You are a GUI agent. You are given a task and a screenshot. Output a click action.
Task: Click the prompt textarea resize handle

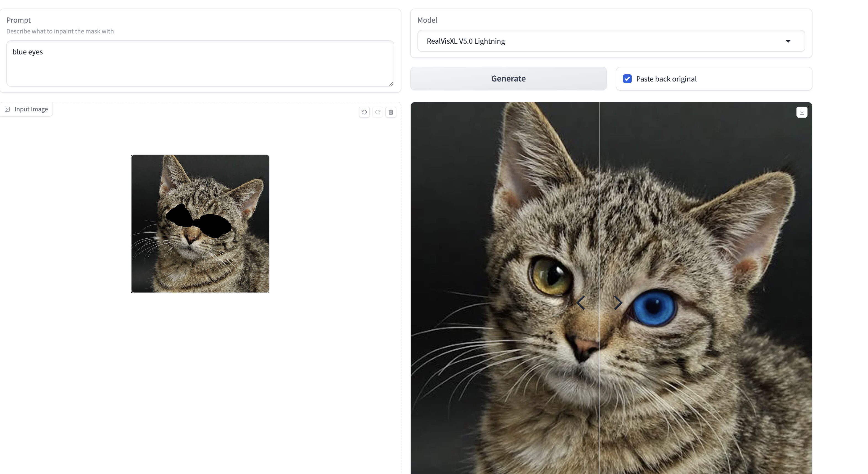391,83
